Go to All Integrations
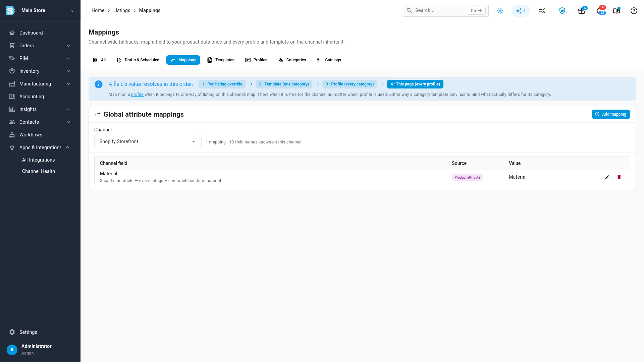644x362 pixels. (x=38, y=160)
